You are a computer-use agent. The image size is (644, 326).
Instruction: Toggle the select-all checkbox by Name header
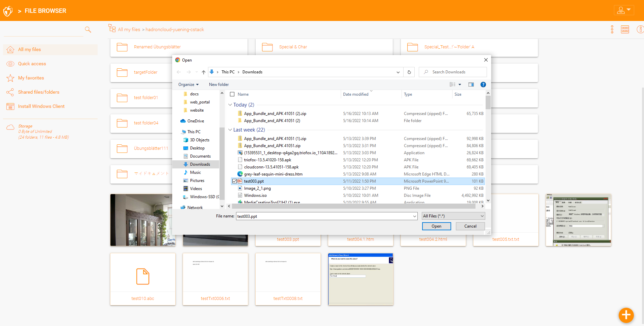232,94
